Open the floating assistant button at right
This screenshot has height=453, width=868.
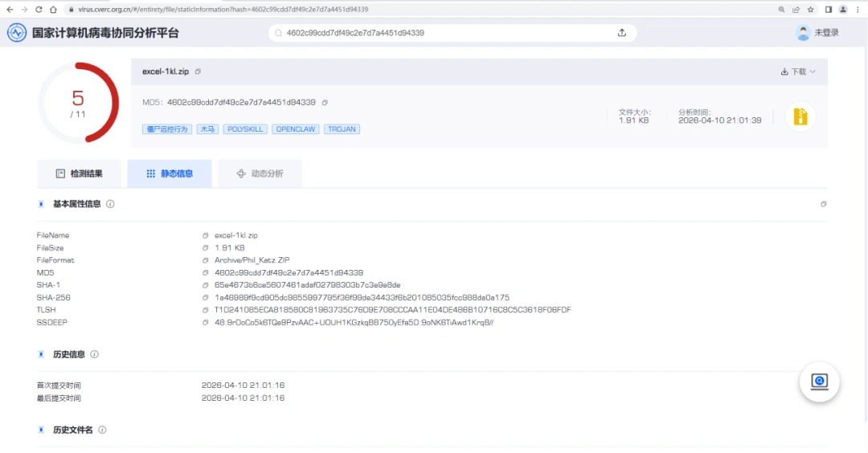[x=819, y=382]
